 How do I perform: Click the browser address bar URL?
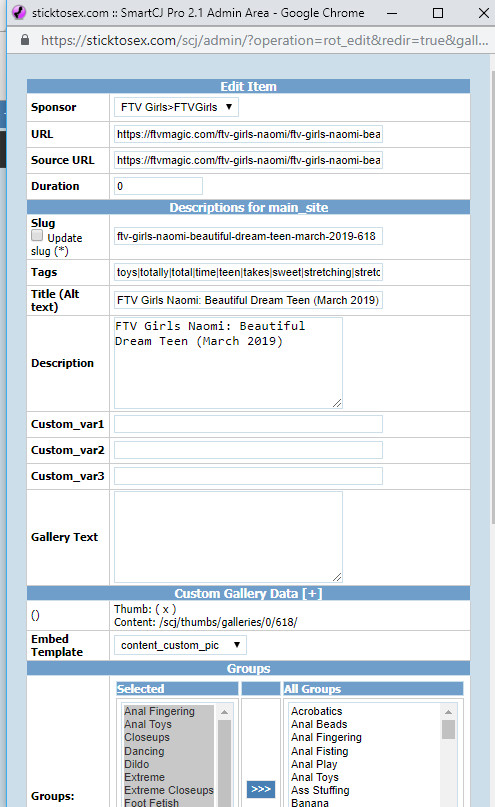click(x=264, y=40)
